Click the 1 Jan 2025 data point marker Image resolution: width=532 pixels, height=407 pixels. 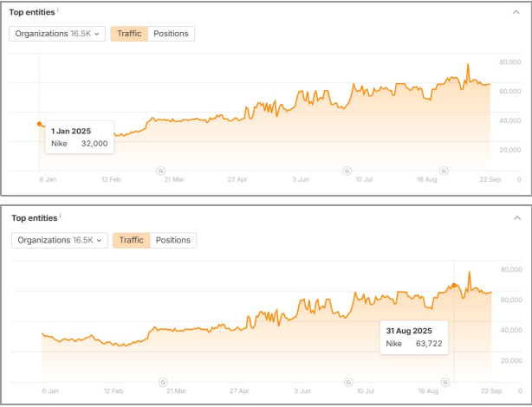click(x=40, y=124)
